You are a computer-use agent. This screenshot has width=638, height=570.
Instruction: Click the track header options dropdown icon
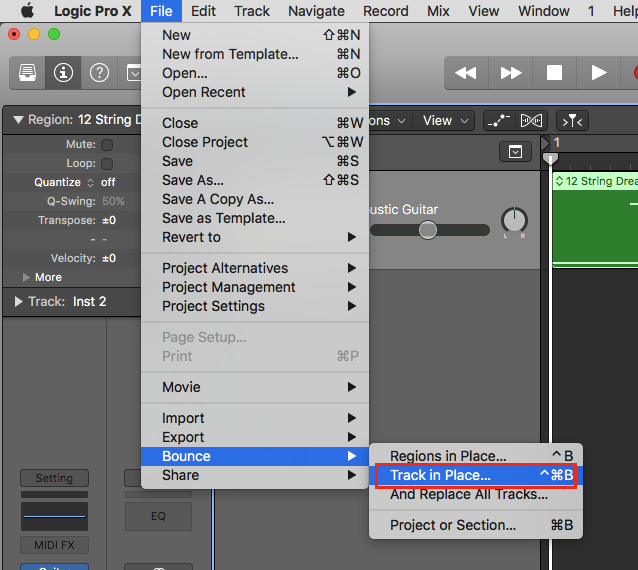tap(515, 152)
